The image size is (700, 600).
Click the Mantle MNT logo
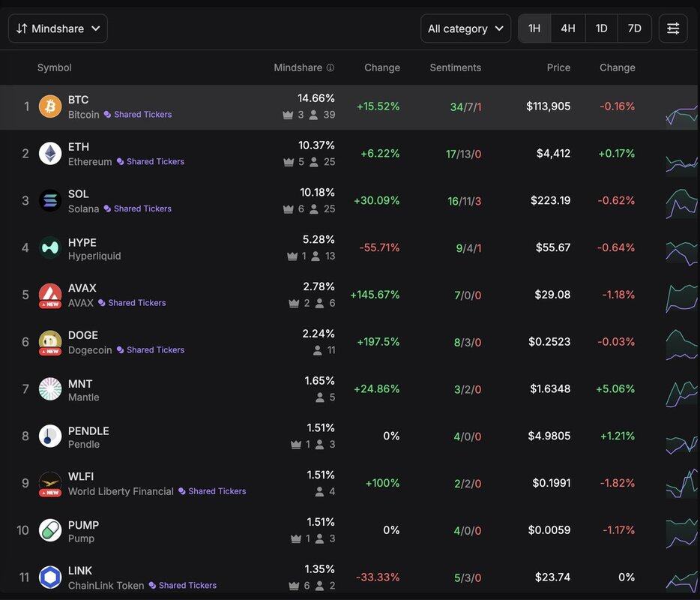point(50,389)
